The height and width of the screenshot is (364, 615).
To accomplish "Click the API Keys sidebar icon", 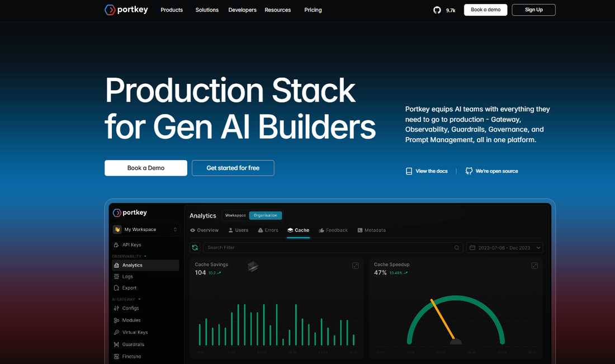I will [116, 245].
